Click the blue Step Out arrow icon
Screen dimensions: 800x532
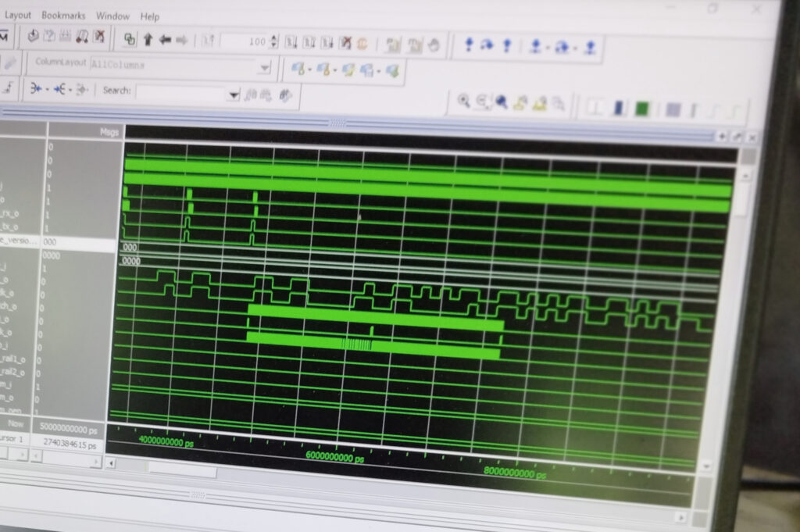(x=506, y=46)
